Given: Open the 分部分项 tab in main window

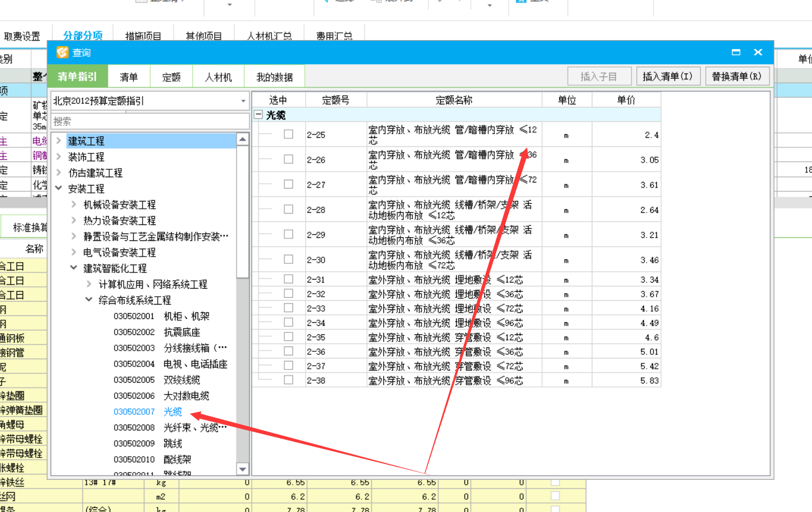Looking at the screenshot, I should 83,36.
